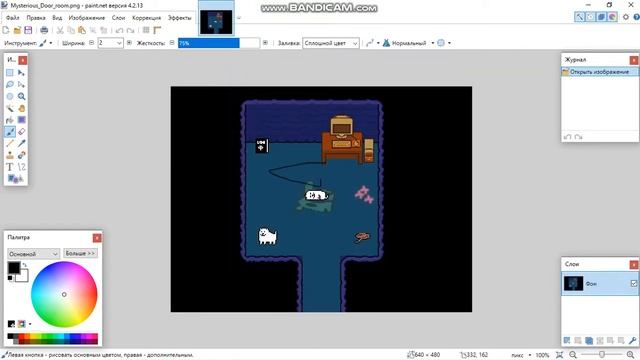Open the Заливка fill style dropdown
The width and height of the screenshot is (640, 360).
point(331,43)
